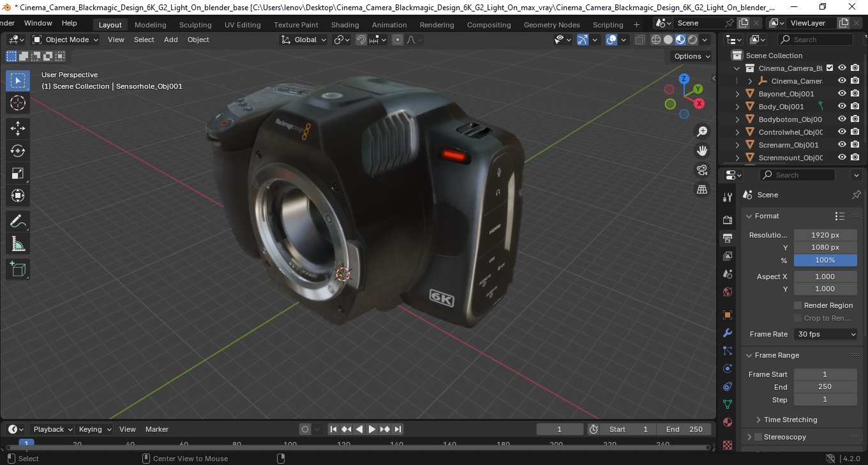Switch orthographic/perspective grid gizmo button
The height and width of the screenshot is (465, 868).
702,189
